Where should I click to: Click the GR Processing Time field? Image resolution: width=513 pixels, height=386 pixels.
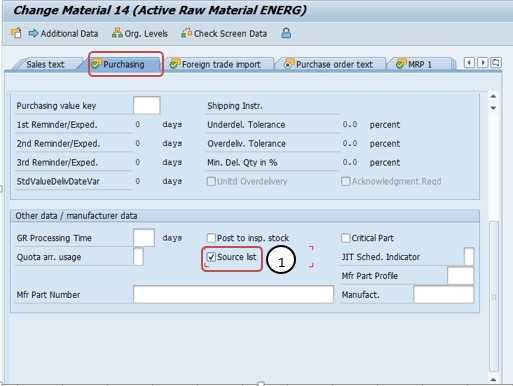144,238
